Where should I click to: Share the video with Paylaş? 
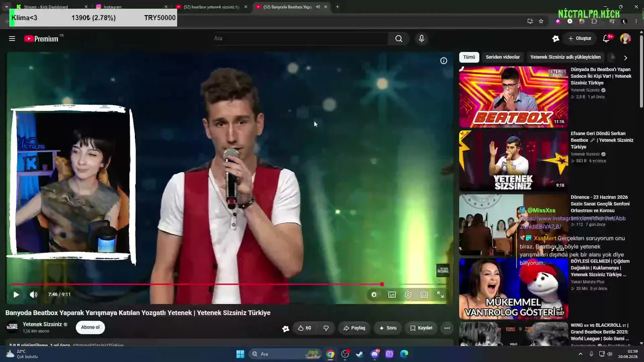(x=354, y=328)
